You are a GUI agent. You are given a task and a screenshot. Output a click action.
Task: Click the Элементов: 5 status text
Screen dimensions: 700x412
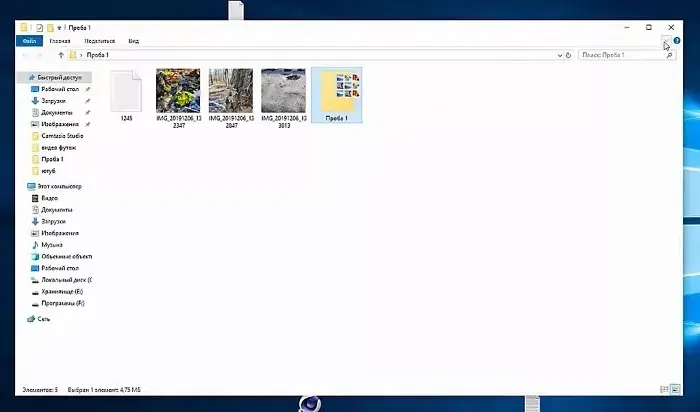(x=40, y=390)
